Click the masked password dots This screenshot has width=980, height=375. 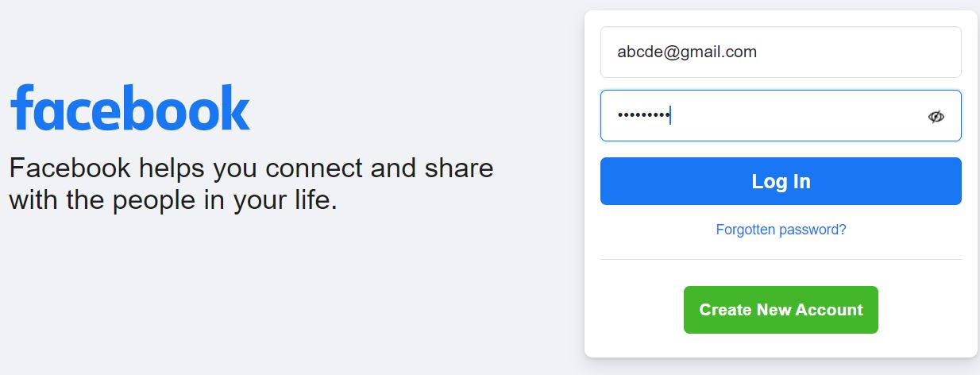[643, 116]
